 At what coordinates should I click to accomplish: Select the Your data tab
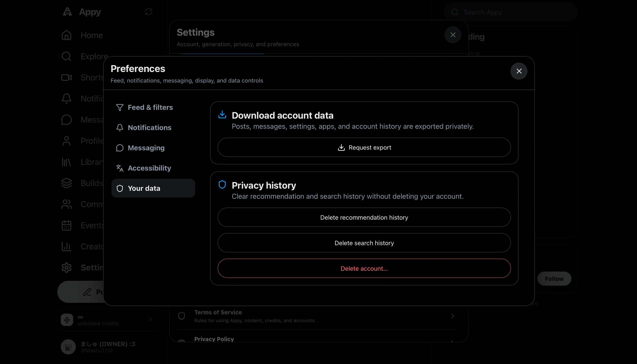153,188
